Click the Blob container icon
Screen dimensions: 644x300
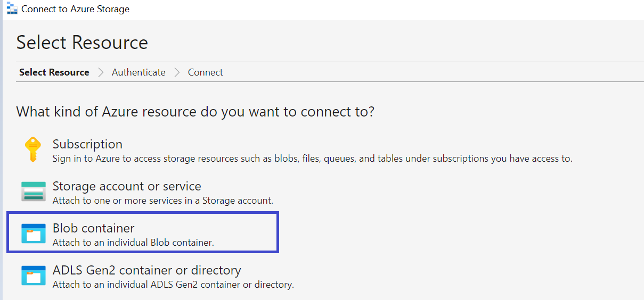(34, 233)
